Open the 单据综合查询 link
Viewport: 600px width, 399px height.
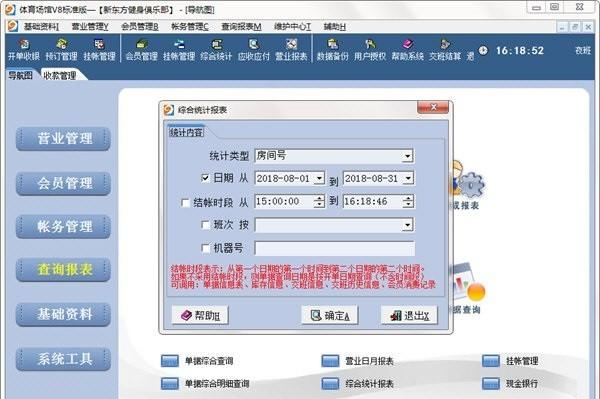[x=209, y=361]
